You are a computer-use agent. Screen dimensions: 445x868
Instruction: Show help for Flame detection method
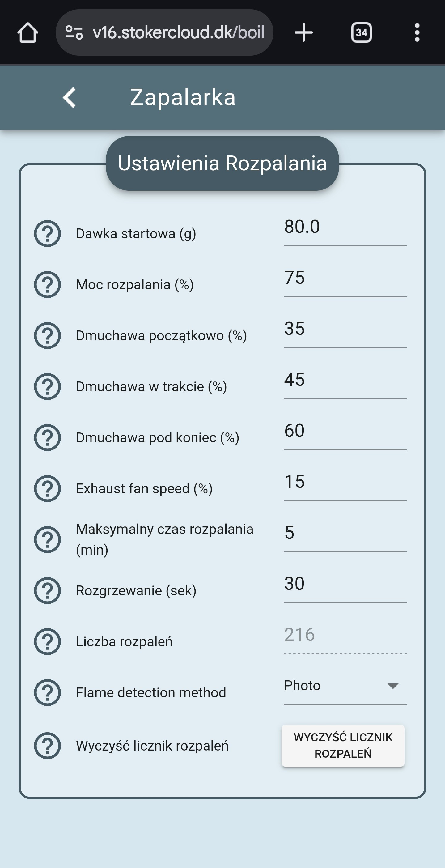[x=48, y=692]
